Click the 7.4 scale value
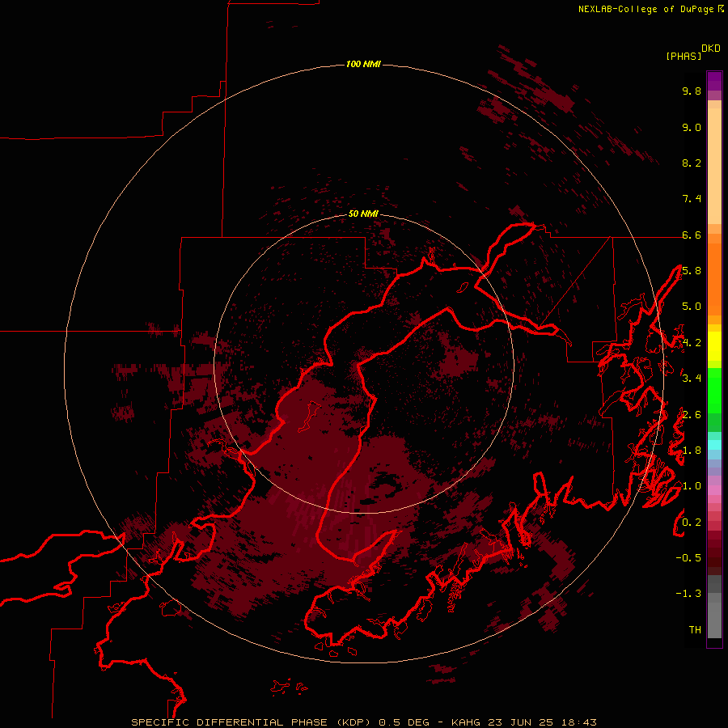 pyautogui.click(x=692, y=199)
